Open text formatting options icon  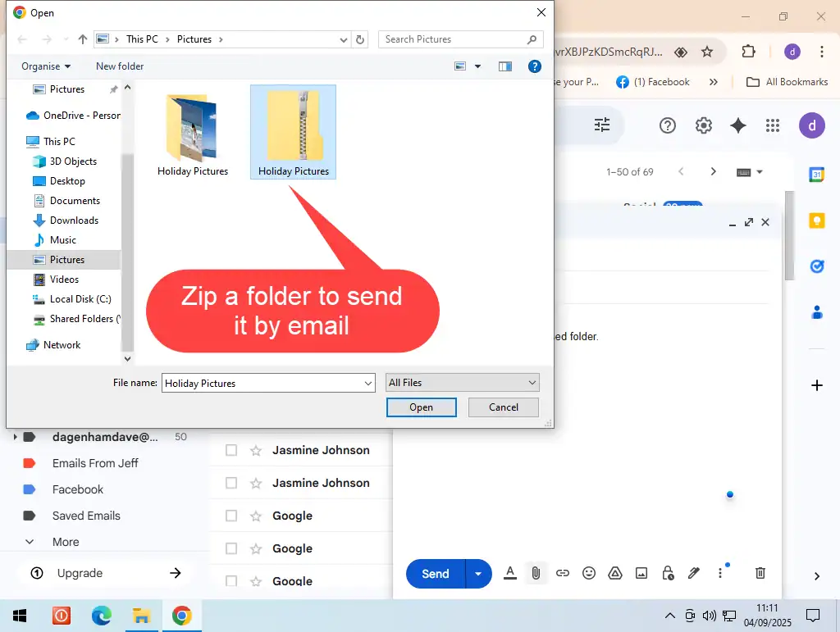(509, 574)
